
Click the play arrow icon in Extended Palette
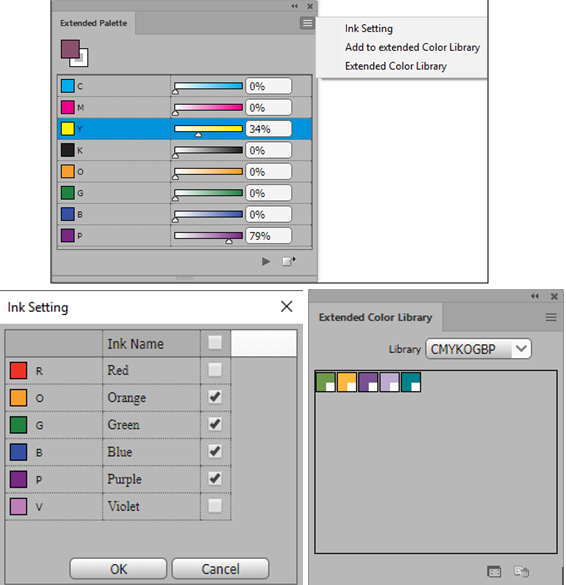click(x=266, y=262)
